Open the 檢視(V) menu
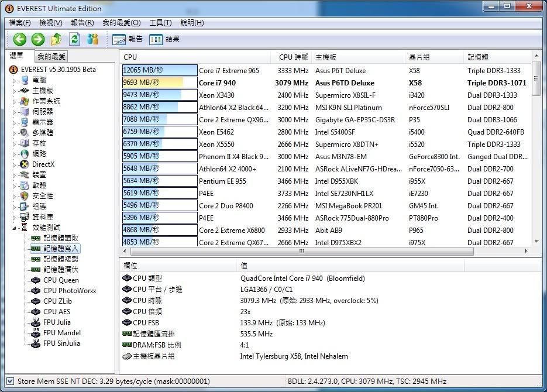Screen dimensions: 547x392 coord(50,23)
